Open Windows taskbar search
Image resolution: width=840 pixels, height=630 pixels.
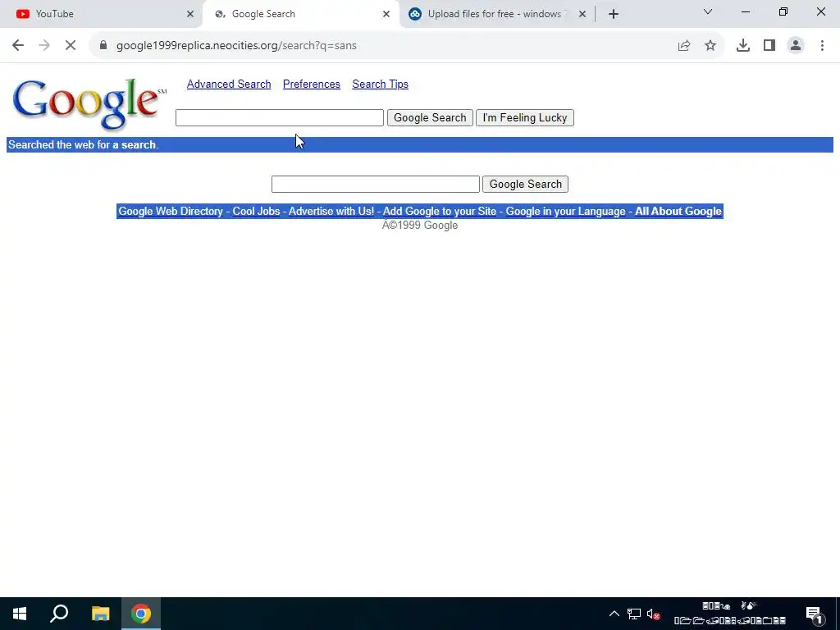[x=59, y=614]
